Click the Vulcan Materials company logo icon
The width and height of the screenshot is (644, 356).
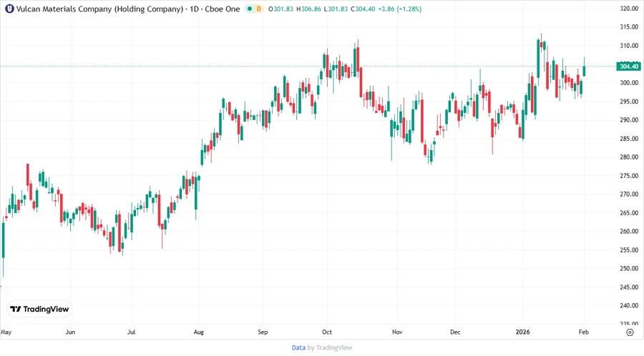click(x=9, y=9)
